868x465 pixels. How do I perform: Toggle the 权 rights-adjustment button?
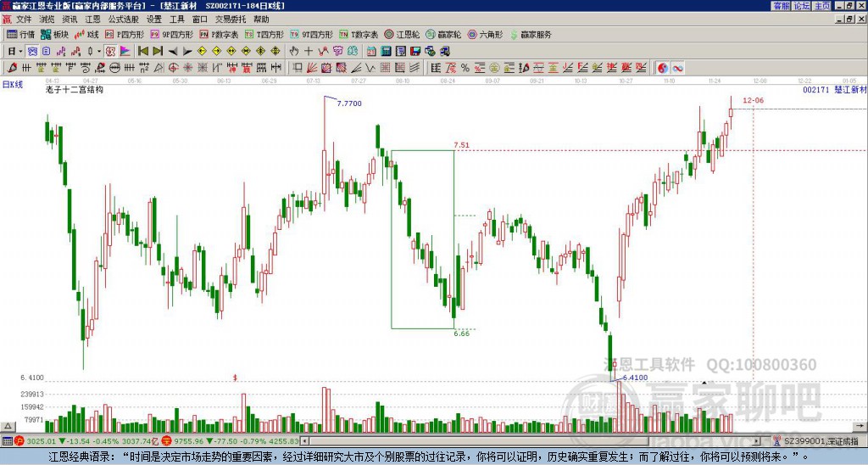110,52
